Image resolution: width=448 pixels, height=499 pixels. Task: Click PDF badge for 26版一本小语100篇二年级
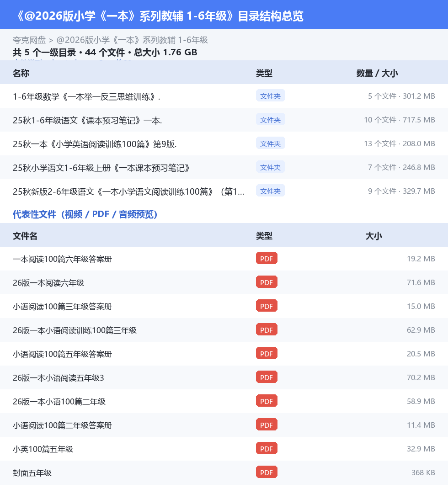(x=267, y=401)
